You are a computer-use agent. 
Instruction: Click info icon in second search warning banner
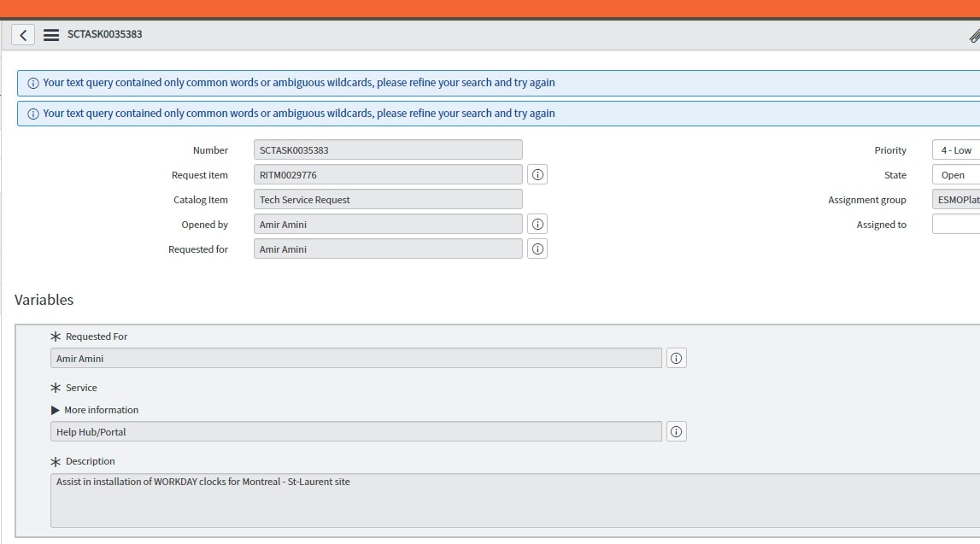(32, 113)
